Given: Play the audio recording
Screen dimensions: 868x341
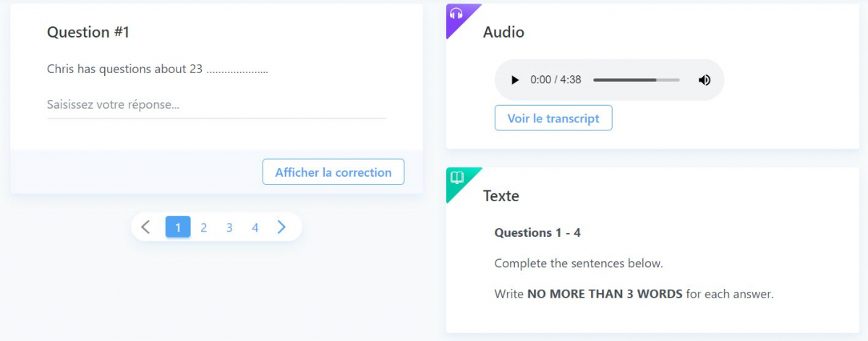Looking at the screenshot, I should pos(515,80).
